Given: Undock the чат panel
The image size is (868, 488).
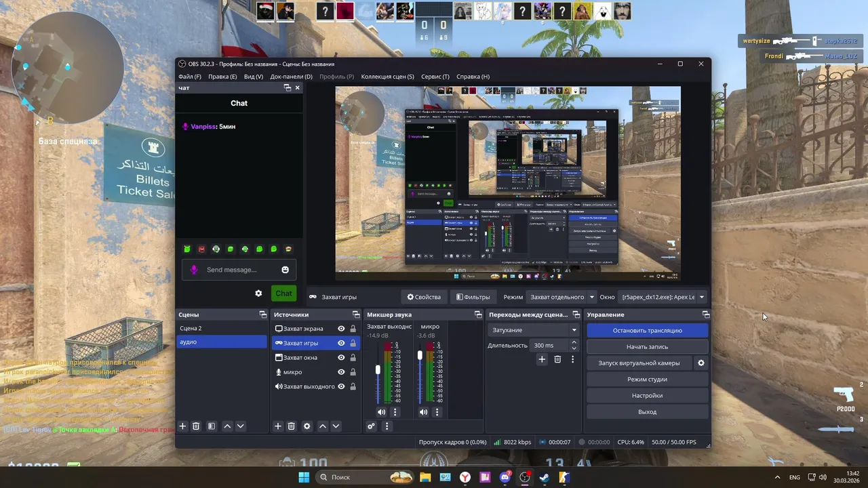Looking at the screenshot, I should [288, 88].
